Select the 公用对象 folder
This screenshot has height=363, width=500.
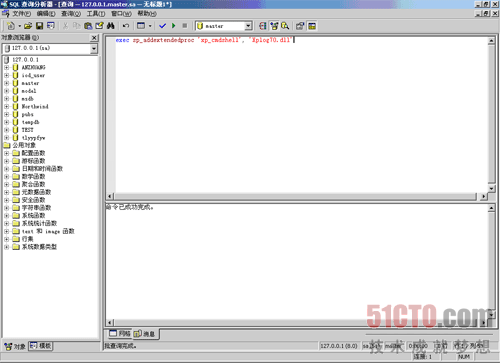click(24, 145)
